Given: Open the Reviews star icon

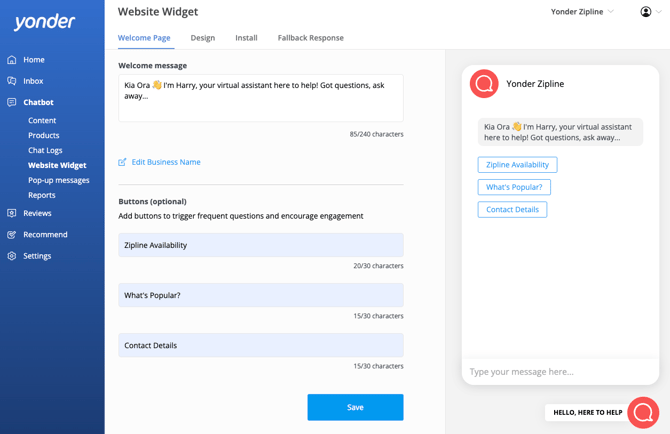Looking at the screenshot, I should 12,213.
